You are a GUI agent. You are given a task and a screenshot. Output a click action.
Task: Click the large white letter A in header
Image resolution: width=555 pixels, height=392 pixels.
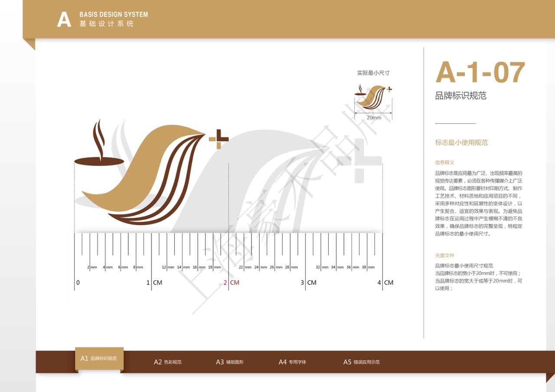tap(64, 20)
